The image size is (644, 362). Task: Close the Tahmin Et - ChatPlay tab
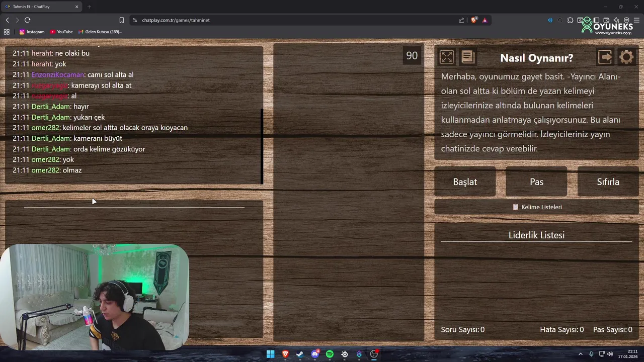pos(77,7)
